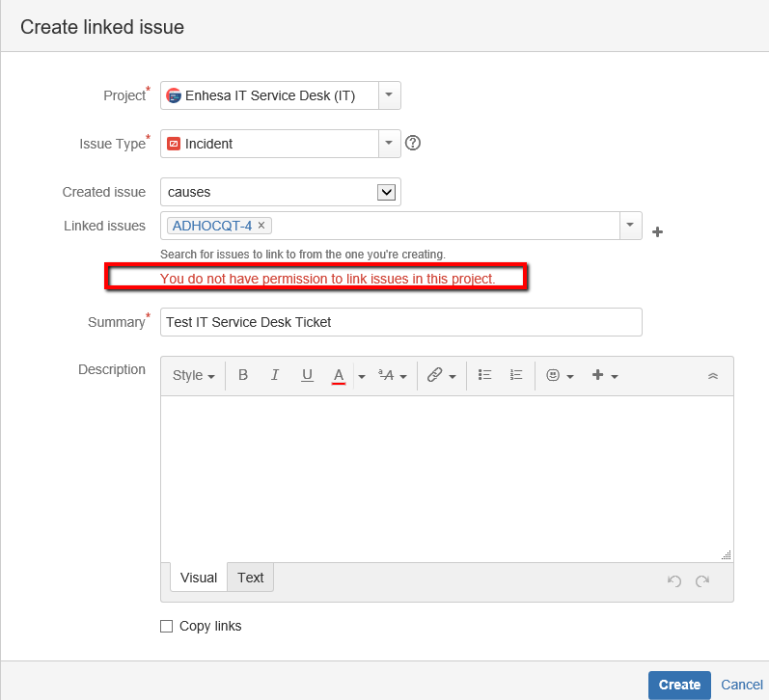Open the Style text format menu
The width and height of the screenshot is (769, 700).
tap(193, 375)
